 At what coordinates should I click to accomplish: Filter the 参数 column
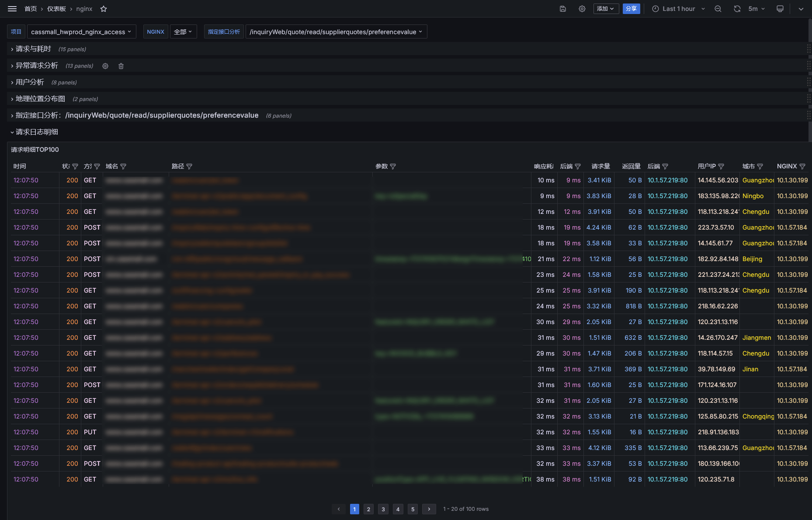point(393,167)
